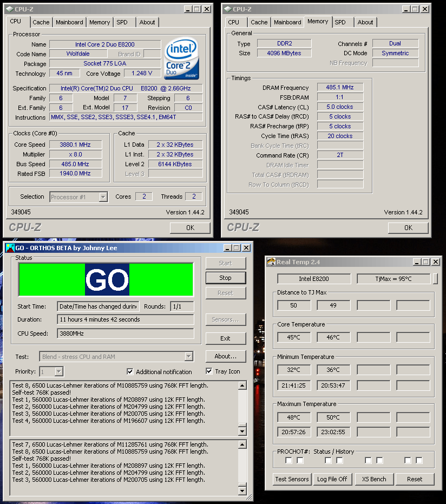
Task: Click the Duration field in ORTHOS
Action: point(126,319)
